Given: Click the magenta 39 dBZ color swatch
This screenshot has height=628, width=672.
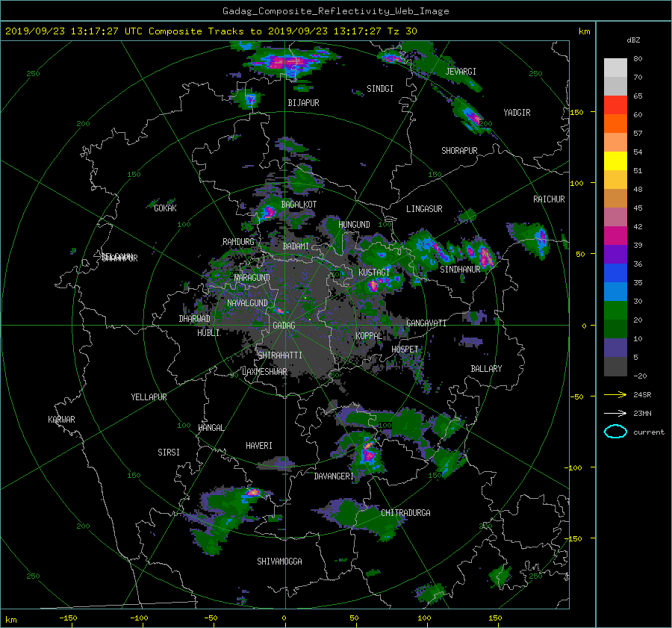Looking at the screenshot, I should pos(615,235).
